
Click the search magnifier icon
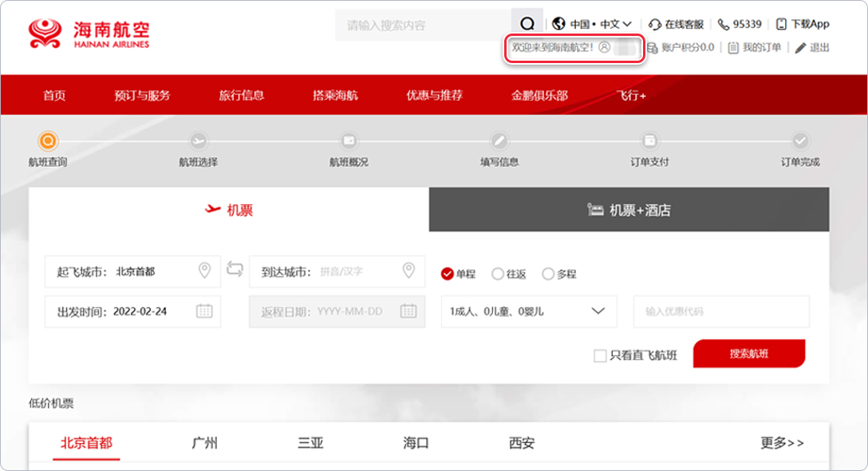click(x=527, y=24)
